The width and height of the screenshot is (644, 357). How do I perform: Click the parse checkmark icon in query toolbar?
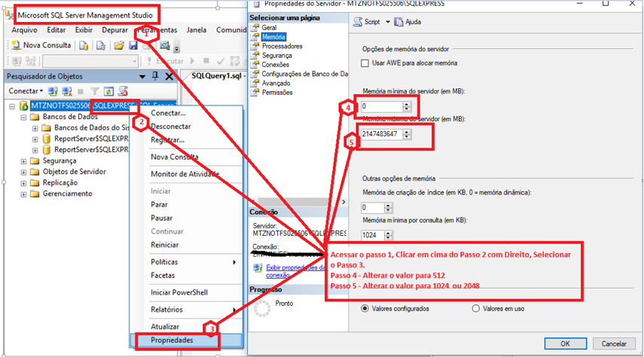coord(221,61)
